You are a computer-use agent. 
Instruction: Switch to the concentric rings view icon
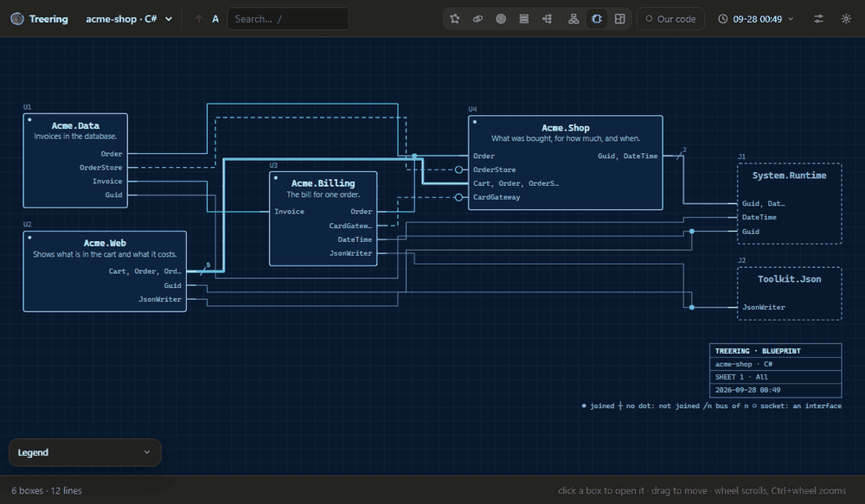(x=501, y=19)
